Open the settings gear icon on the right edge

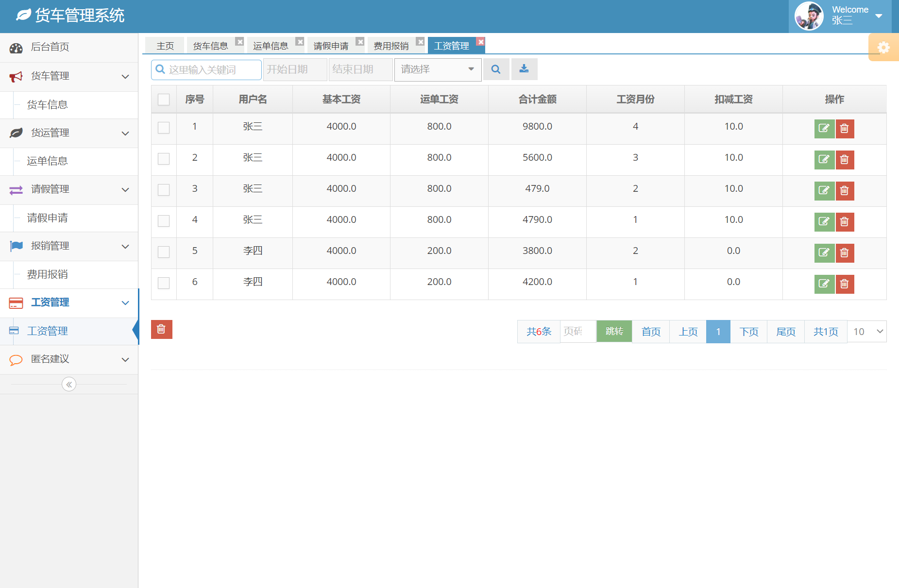(884, 47)
